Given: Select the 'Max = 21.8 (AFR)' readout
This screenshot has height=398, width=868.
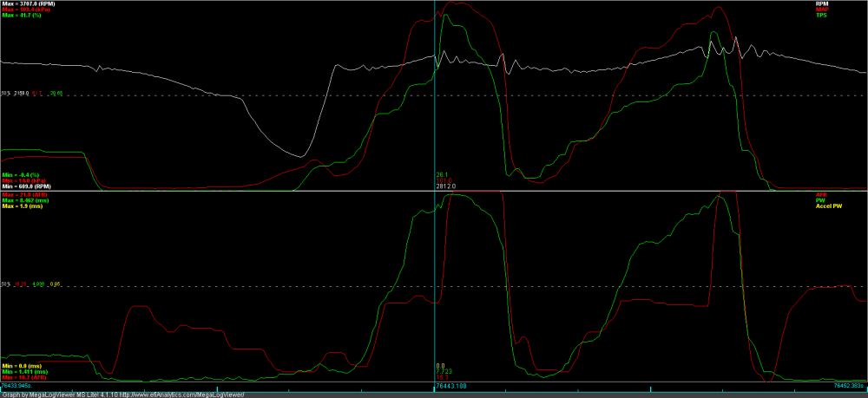Looking at the screenshot, I should [x=23, y=194].
